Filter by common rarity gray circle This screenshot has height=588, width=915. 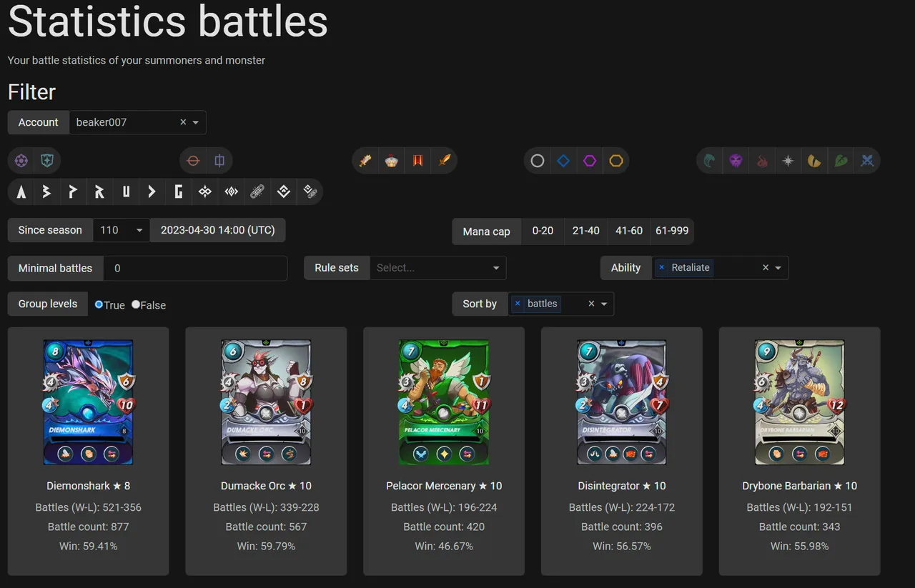pyautogui.click(x=538, y=161)
